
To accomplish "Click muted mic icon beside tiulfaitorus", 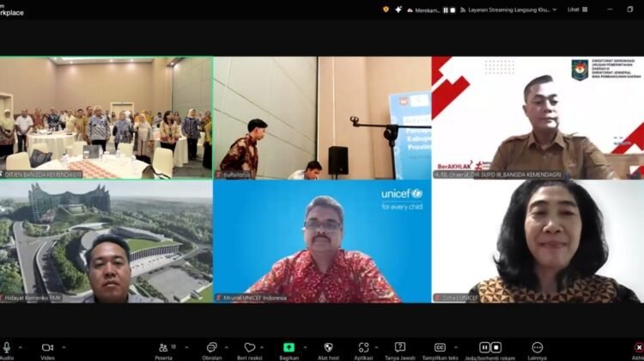I will click(x=219, y=174).
